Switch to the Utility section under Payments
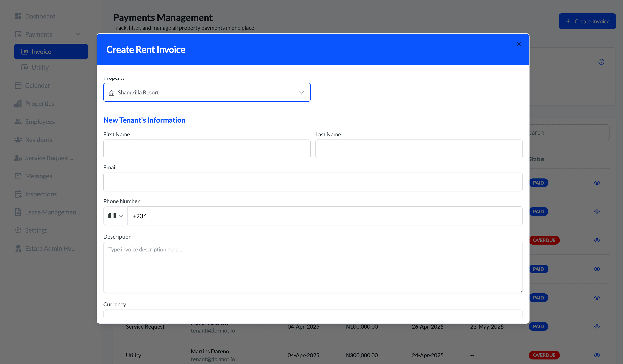623x364 pixels. point(40,67)
